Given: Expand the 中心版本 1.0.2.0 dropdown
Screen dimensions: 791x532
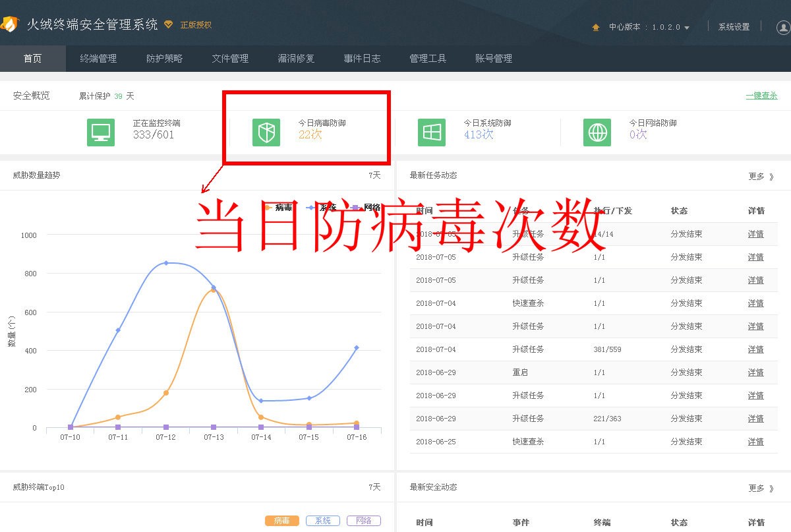Looking at the screenshot, I should [x=649, y=28].
